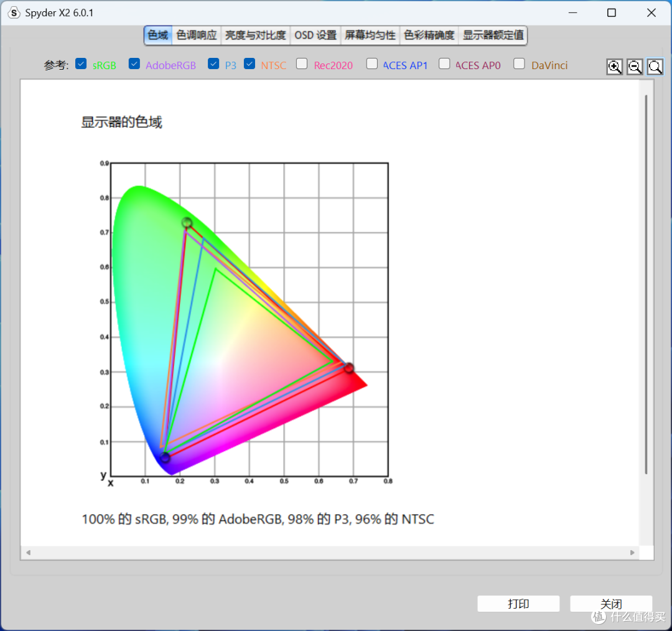Click the horizontal scrollbar left arrow
Image resolution: width=672 pixels, height=631 pixels.
28,553
